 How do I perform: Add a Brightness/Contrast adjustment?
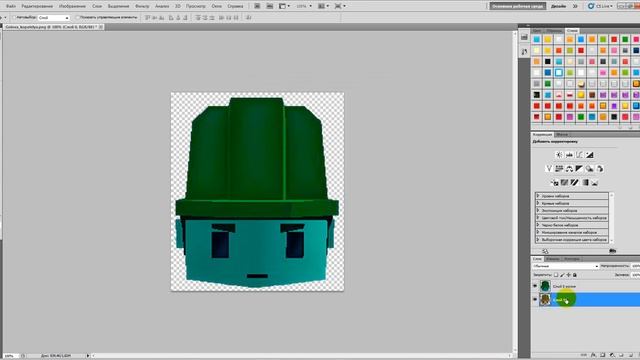click(x=559, y=155)
